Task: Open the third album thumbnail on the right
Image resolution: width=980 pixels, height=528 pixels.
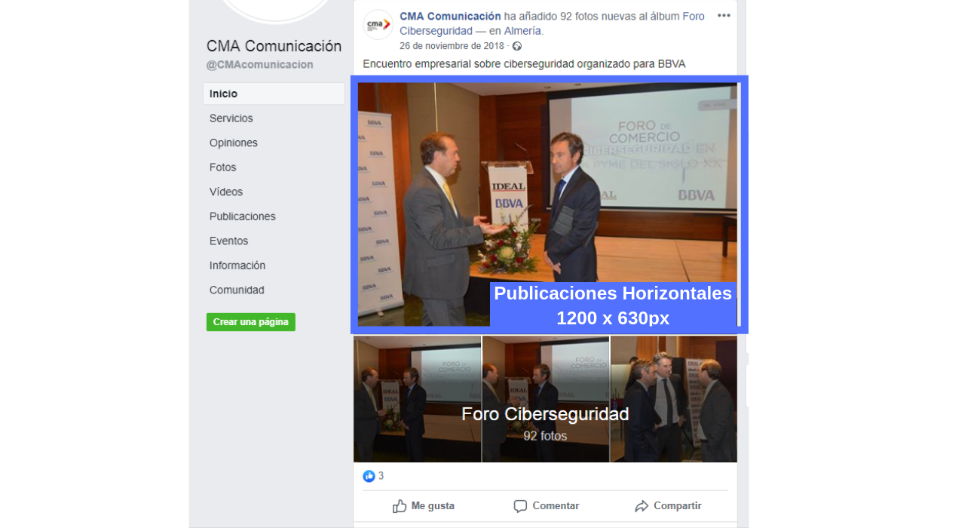Action: (674, 399)
